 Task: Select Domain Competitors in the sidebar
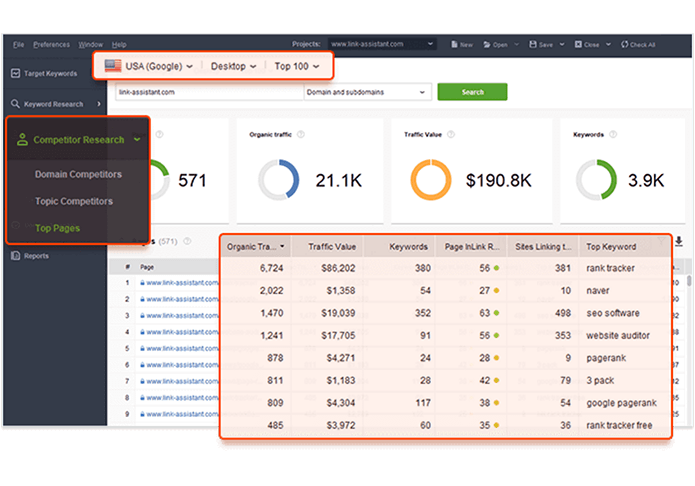(x=78, y=174)
